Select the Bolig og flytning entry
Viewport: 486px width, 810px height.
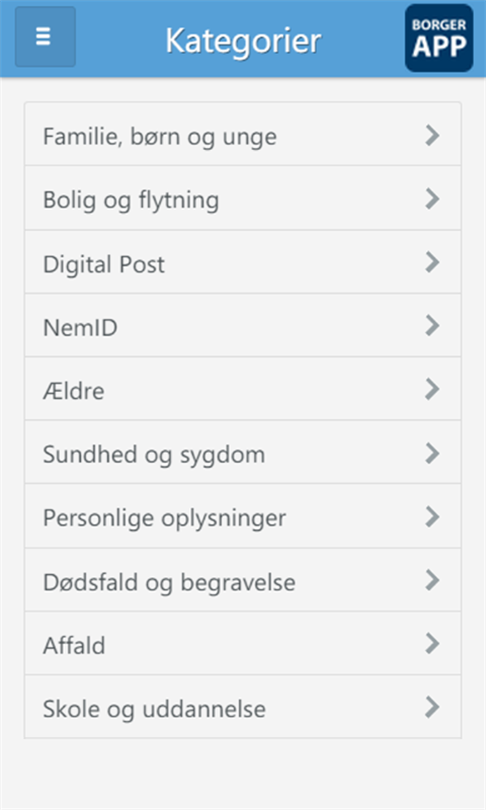click(243, 198)
